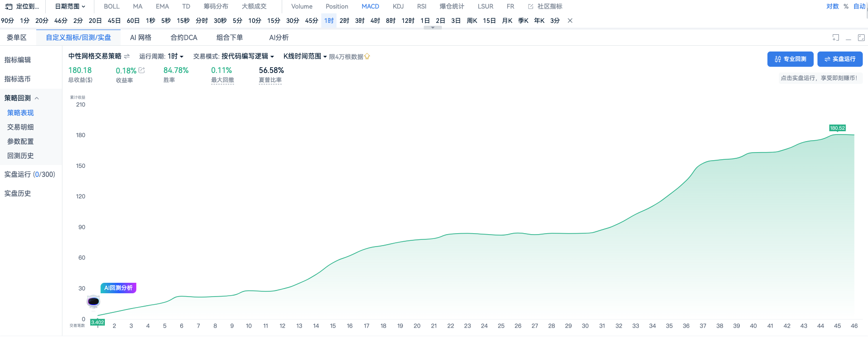Toggle the TD indicator
The image size is (868, 340).
tap(186, 7)
